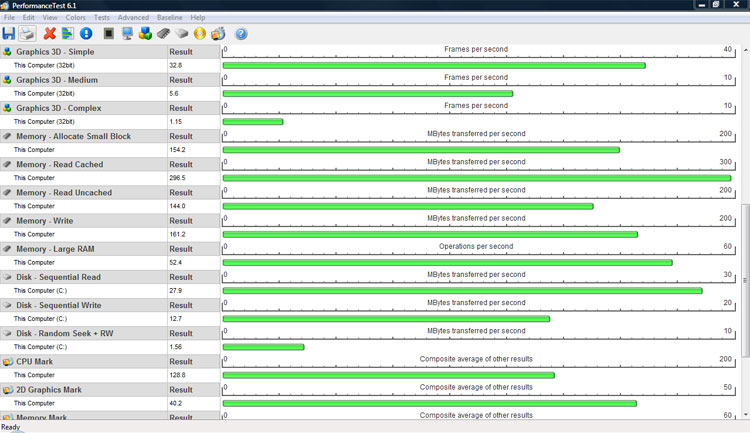The image size is (750, 433).
Task: Open the File menu
Action: (x=9, y=17)
